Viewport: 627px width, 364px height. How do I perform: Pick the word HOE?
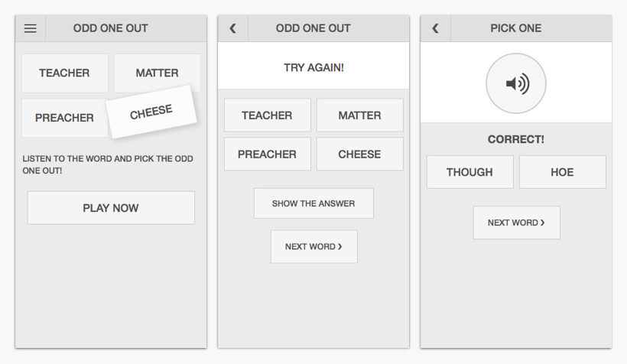pyautogui.click(x=562, y=172)
